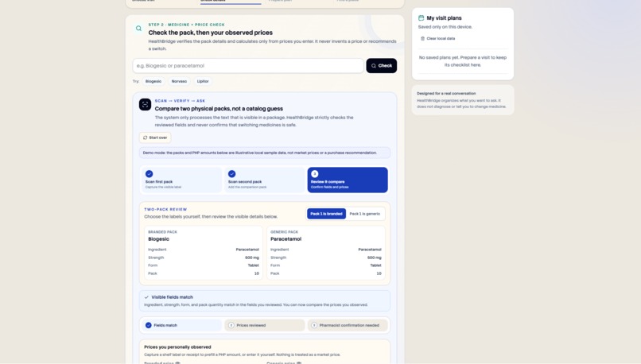
Task: Select the Review & compare step
Action: (x=348, y=180)
